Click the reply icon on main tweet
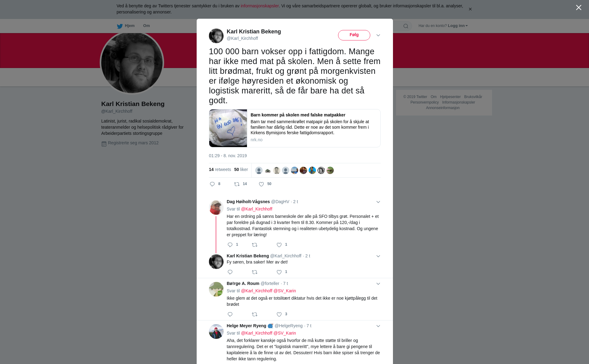 (212, 184)
